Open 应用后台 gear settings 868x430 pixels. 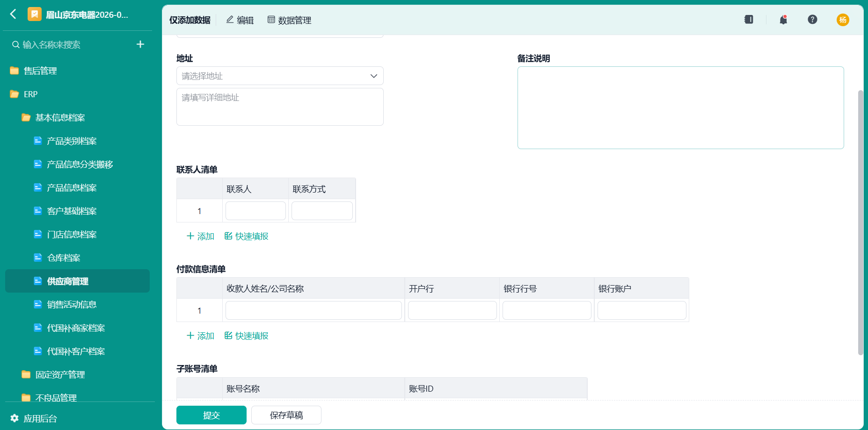pos(34,418)
